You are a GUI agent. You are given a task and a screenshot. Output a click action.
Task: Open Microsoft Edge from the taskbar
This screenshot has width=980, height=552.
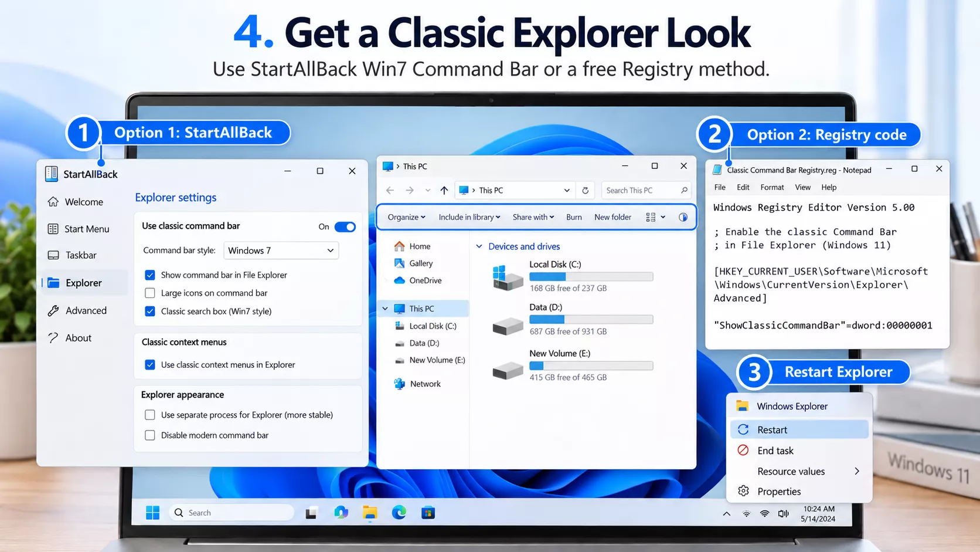(x=399, y=513)
